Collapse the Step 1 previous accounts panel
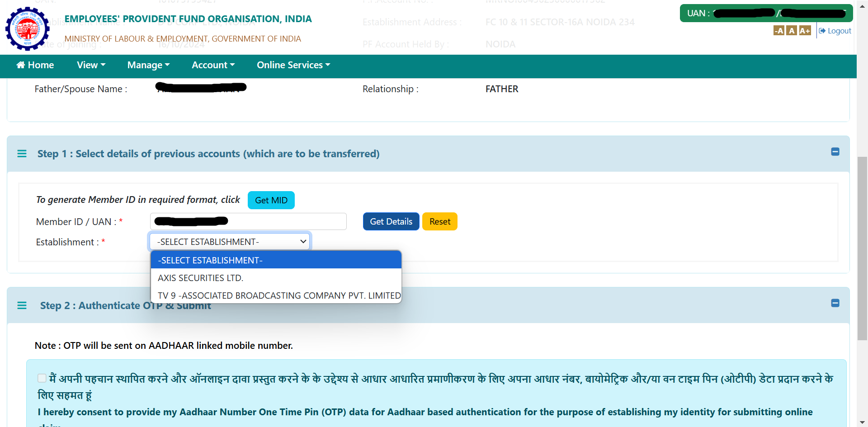 tap(835, 152)
